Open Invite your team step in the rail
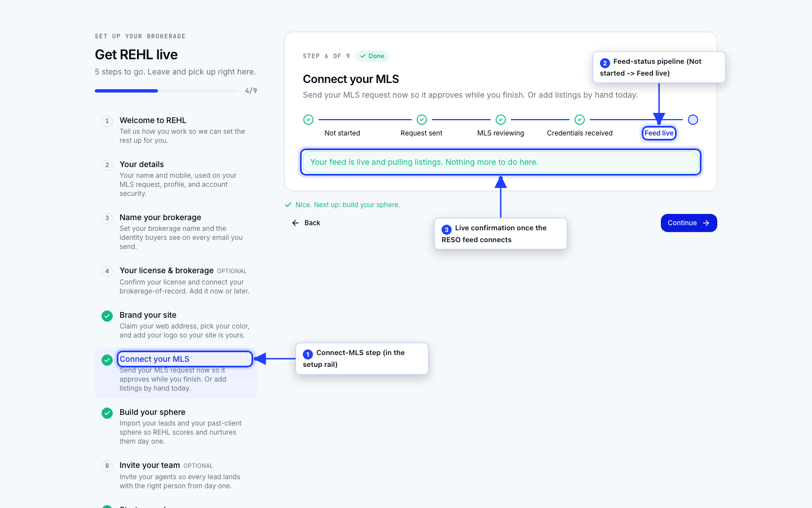Image resolution: width=812 pixels, height=508 pixels. click(x=176, y=475)
